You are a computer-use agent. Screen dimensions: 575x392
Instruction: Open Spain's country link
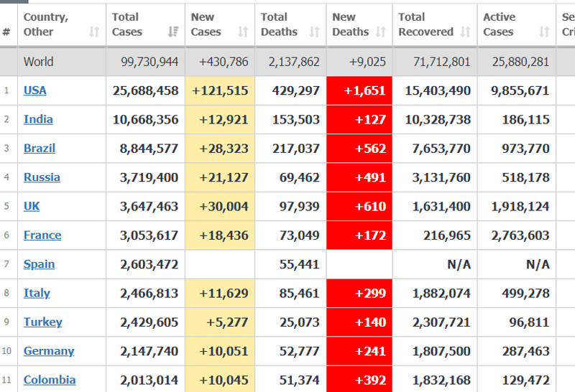[x=40, y=264]
